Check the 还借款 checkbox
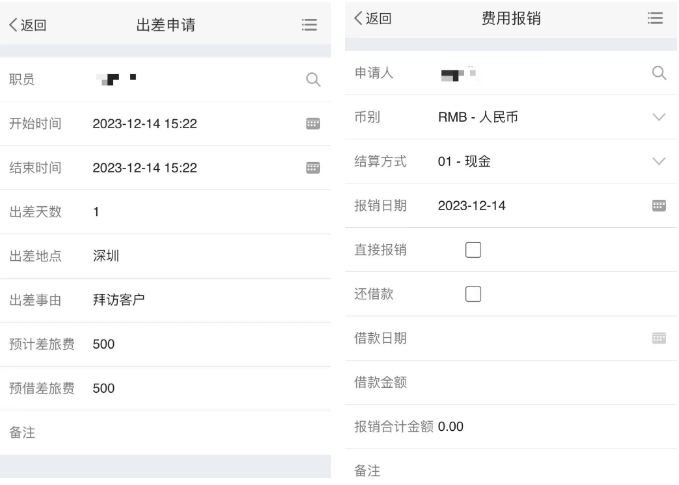 (473, 294)
